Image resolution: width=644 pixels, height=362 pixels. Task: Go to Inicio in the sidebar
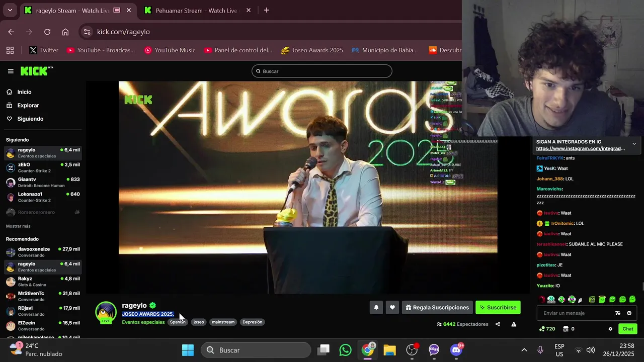point(24,92)
